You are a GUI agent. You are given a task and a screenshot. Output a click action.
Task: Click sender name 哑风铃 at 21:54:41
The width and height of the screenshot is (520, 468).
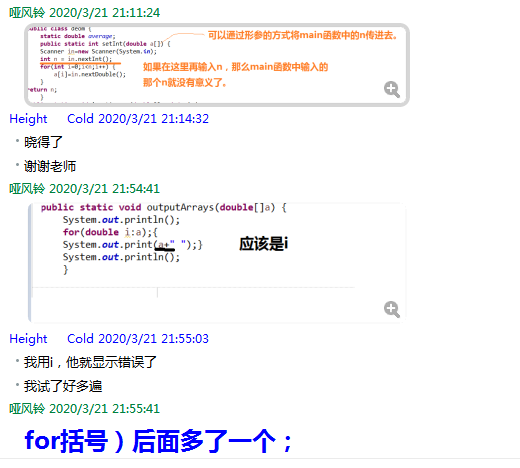click(x=27, y=189)
